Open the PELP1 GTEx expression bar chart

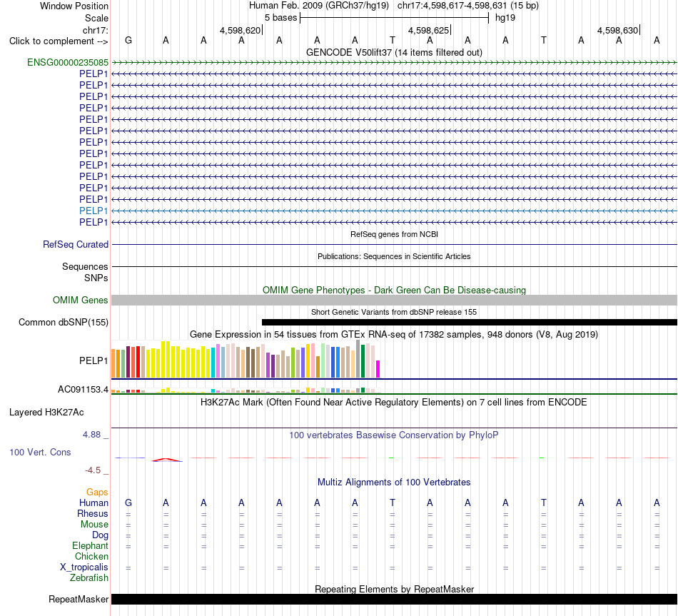coord(246,359)
